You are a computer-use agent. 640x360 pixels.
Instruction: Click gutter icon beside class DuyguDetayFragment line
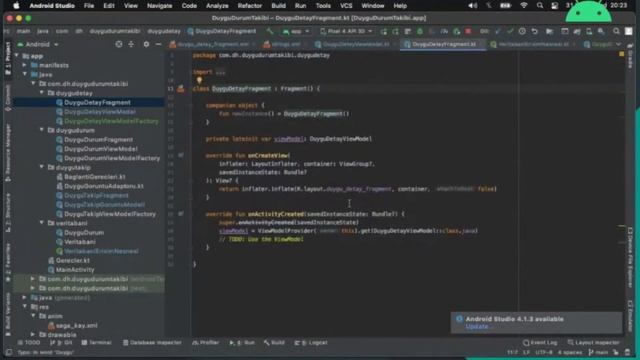pyautogui.click(x=180, y=89)
